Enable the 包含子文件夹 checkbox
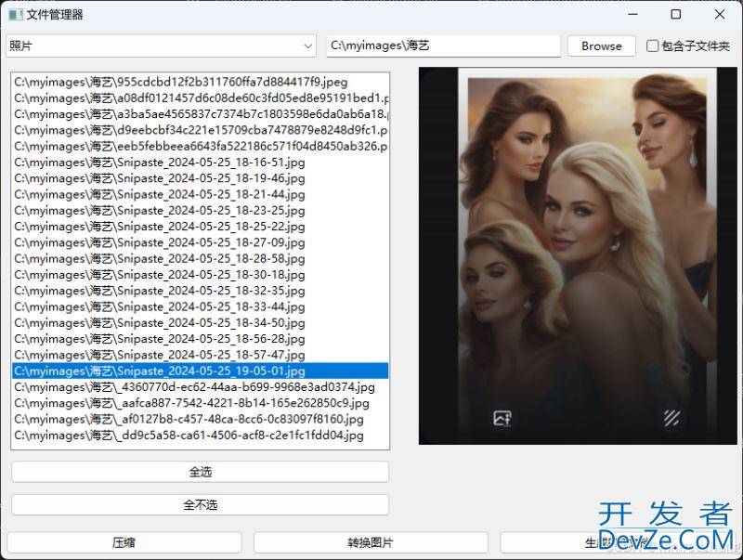This screenshot has width=743, height=560. tap(653, 46)
